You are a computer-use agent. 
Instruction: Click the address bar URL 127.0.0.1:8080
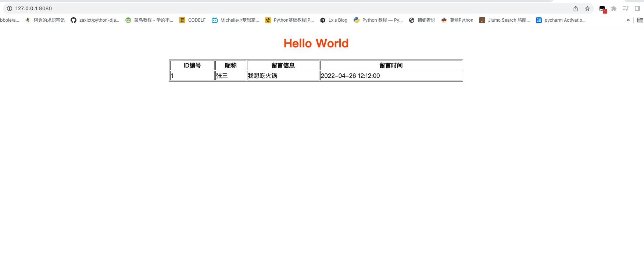(x=33, y=8)
